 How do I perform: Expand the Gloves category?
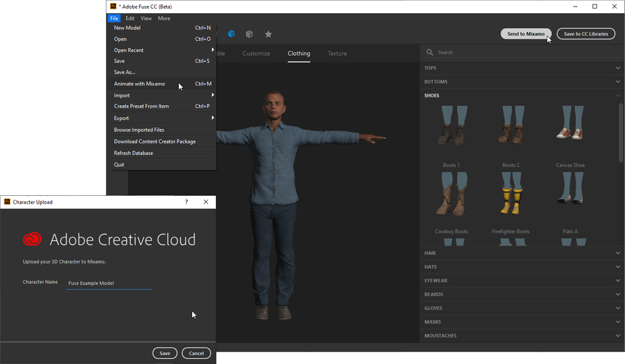522,308
